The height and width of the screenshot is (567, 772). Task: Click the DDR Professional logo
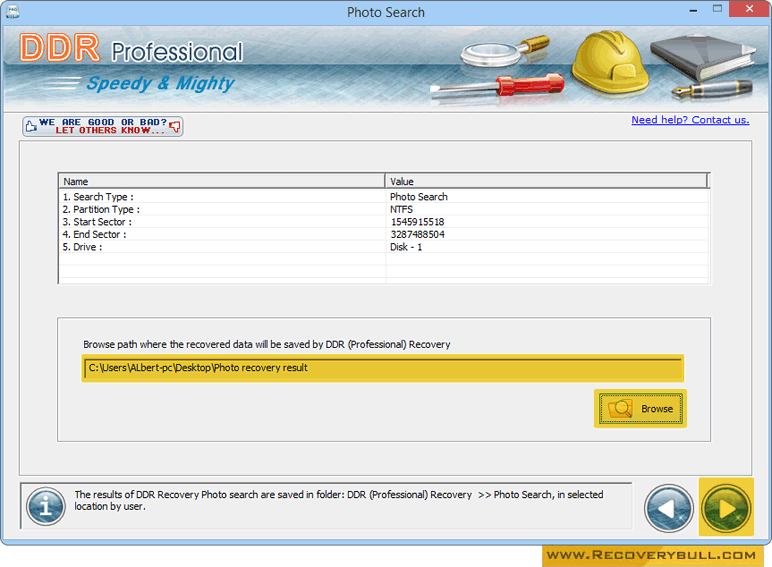131,49
